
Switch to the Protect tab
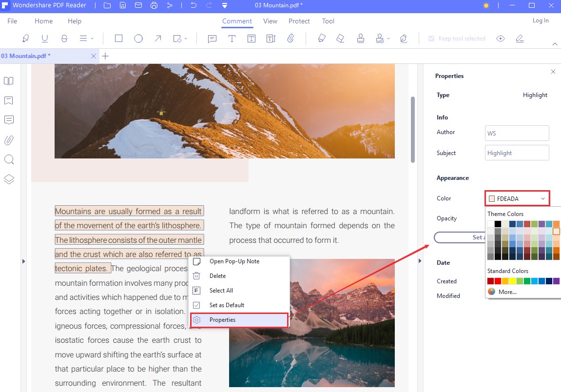pyautogui.click(x=299, y=21)
